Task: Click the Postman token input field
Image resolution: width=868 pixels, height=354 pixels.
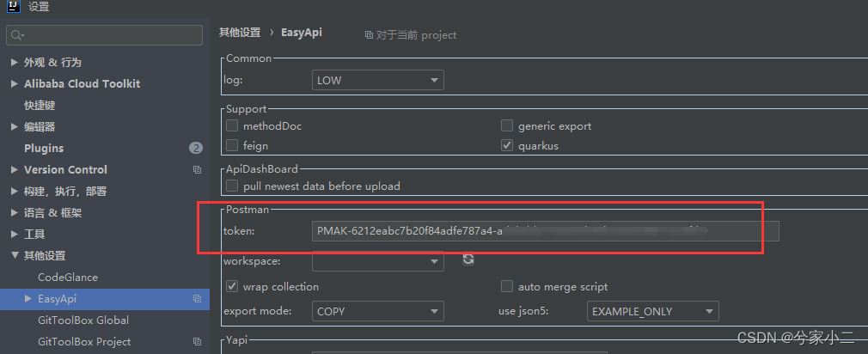Action: pos(545,231)
